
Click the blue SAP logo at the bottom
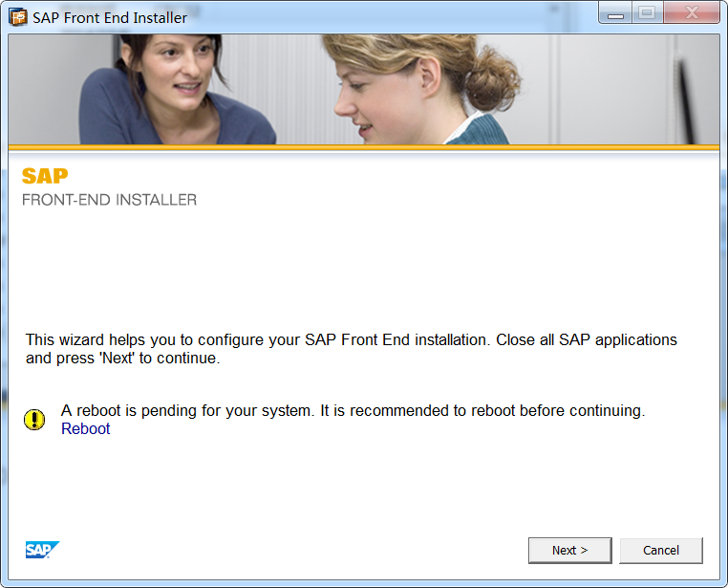click(x=42, y=550)
